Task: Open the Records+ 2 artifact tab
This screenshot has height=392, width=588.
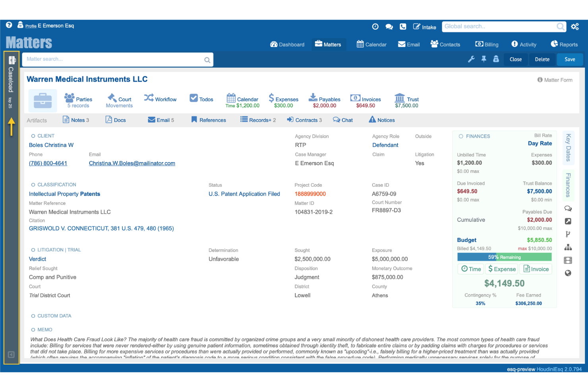Action: click(x=258, y=120)
